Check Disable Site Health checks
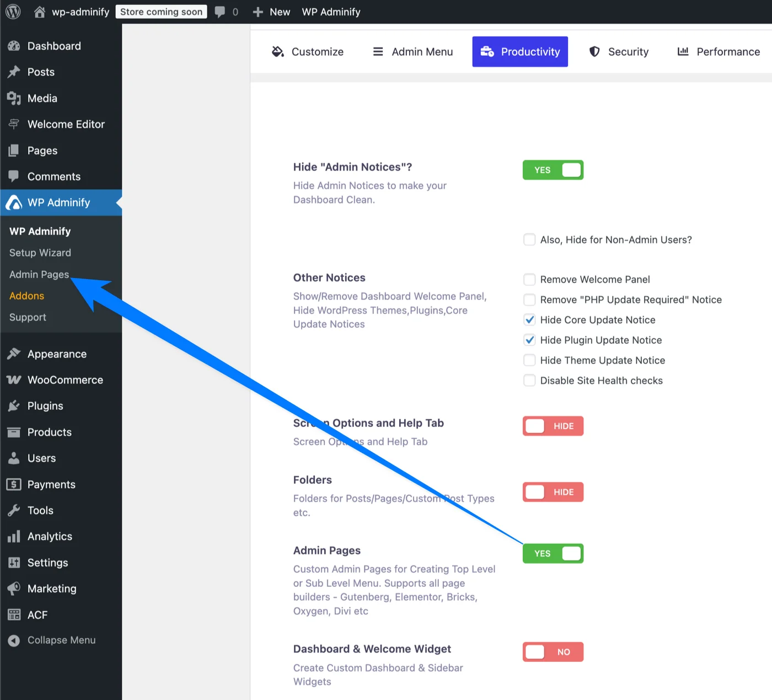 pyautogui.click(x=529, y=381)
